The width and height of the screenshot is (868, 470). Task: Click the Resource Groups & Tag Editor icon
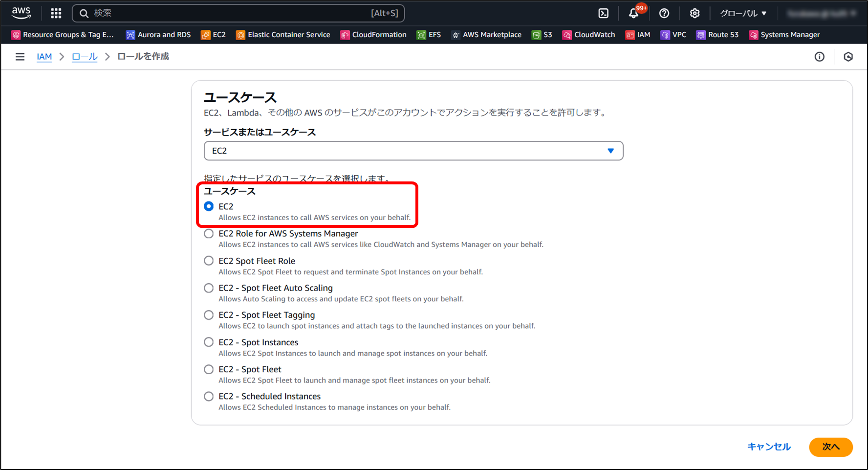16,35
